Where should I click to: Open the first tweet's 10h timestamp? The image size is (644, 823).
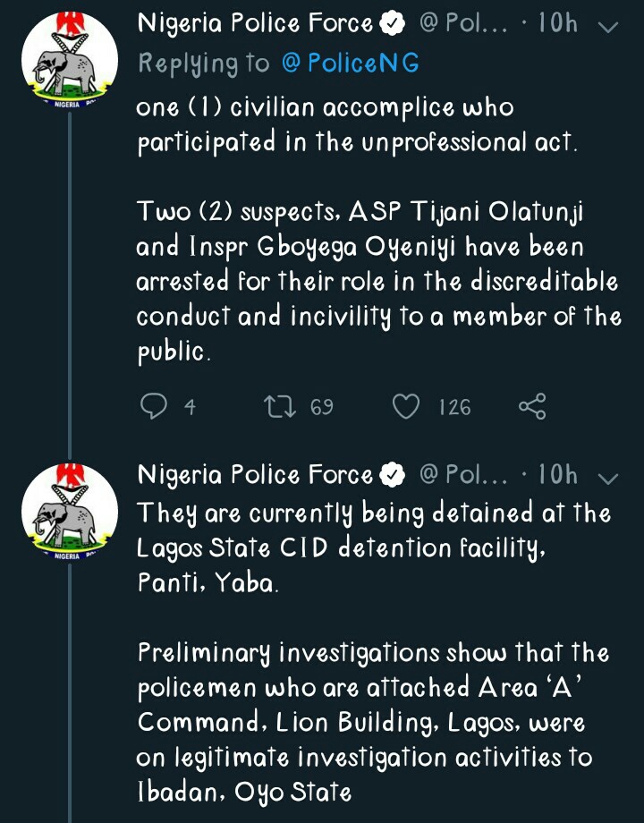pyautogui.click(x=558, y=24)
